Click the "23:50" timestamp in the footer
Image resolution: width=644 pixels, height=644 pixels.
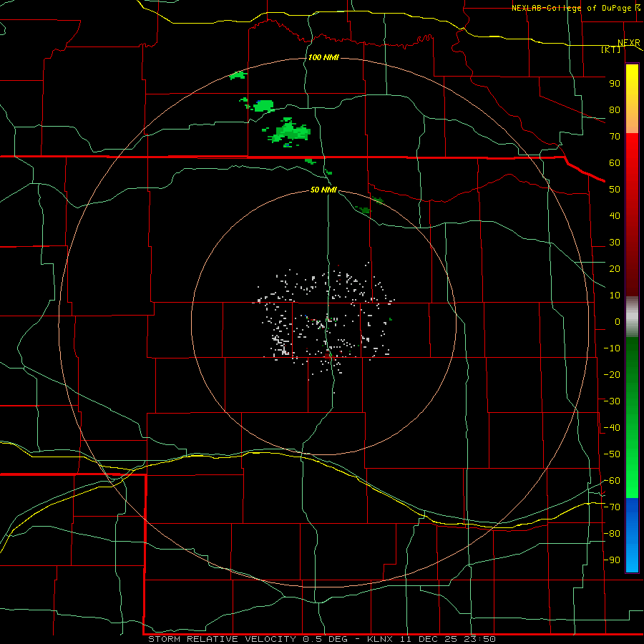pyautogui.click(x=479, y=639)
